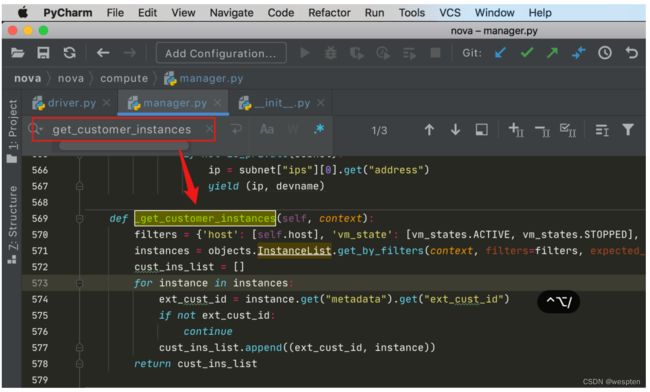
Task: Click the Stop square icon
Action: point(435,53)
